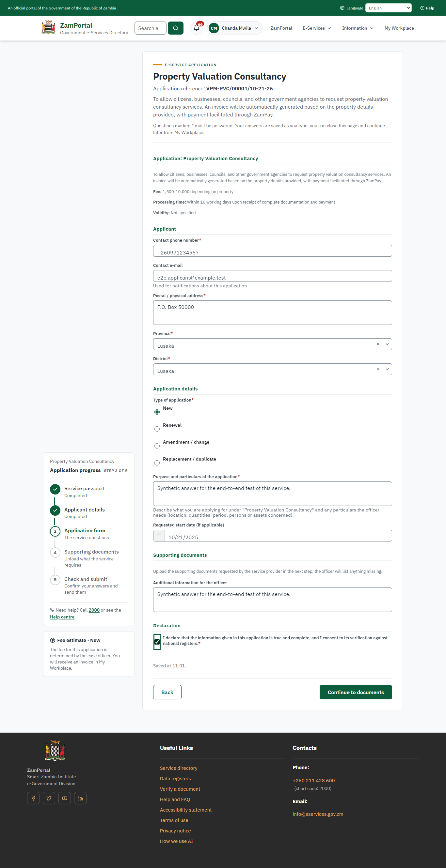Open the LinkedIn footer icon

pyautogui.click(x=80, y=798)
